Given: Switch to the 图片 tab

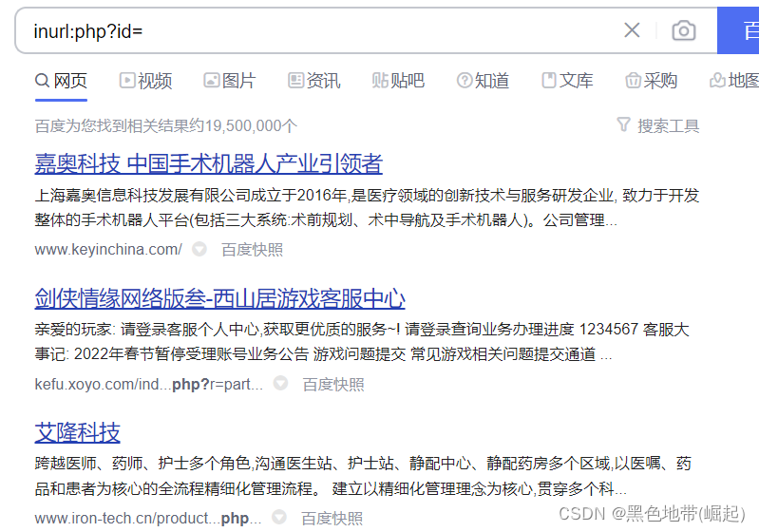Looking at the screenshot, I should (230, 81).
